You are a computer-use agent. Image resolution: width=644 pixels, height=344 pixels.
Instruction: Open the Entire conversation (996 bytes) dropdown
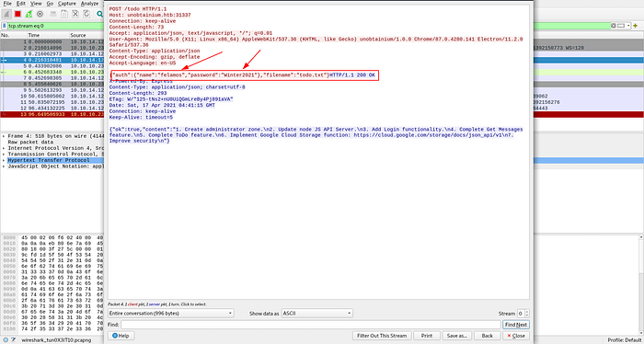point(171,314)
